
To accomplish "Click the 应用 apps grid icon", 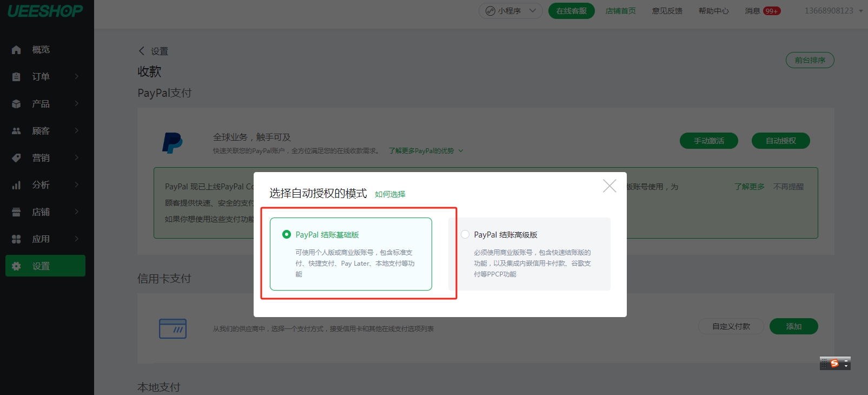I will [x=16, y=239].
